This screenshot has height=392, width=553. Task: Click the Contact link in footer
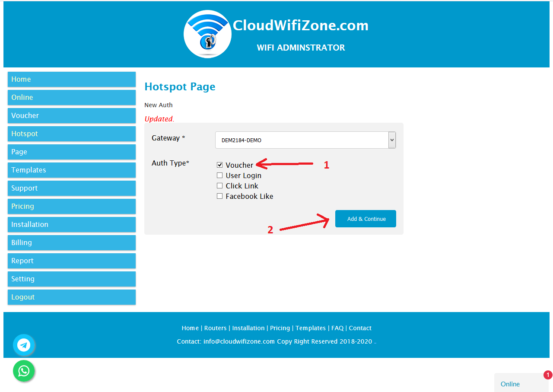[x=360, y=328]
